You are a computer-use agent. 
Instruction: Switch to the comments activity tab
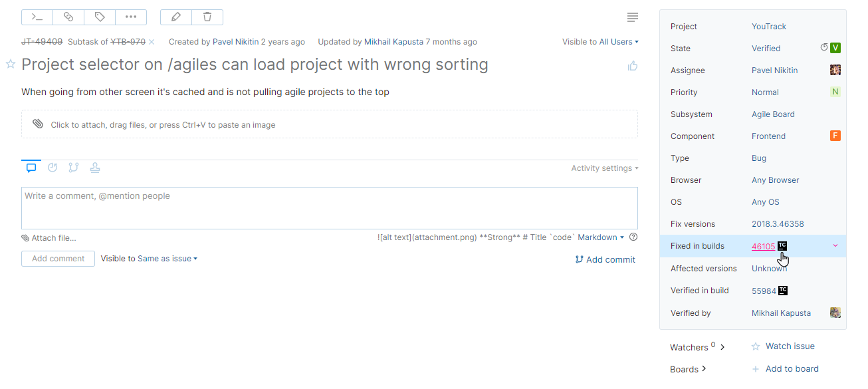point(31,168)
